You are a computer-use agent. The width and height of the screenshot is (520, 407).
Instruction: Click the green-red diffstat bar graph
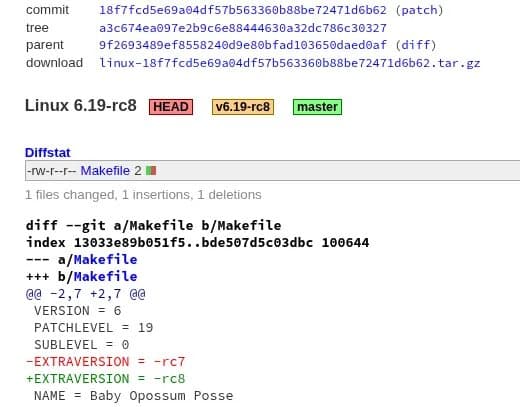click(x=151, y=171)
